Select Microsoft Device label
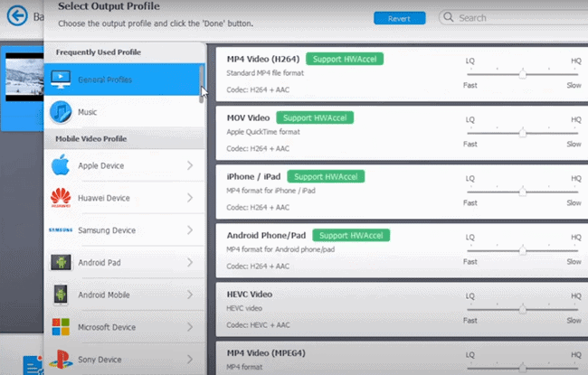The height and width of the screenshot is (375, 588). pyautogui.click(x=107, y=327)
